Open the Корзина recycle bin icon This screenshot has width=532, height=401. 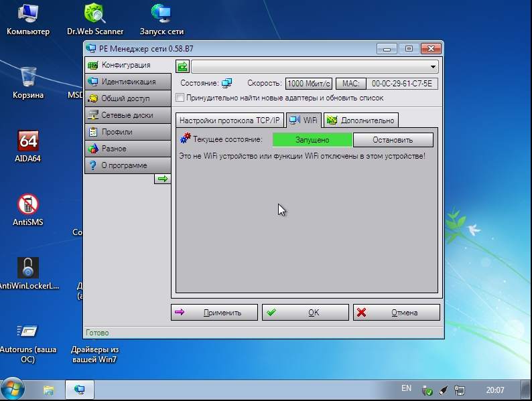click(28, 77)
